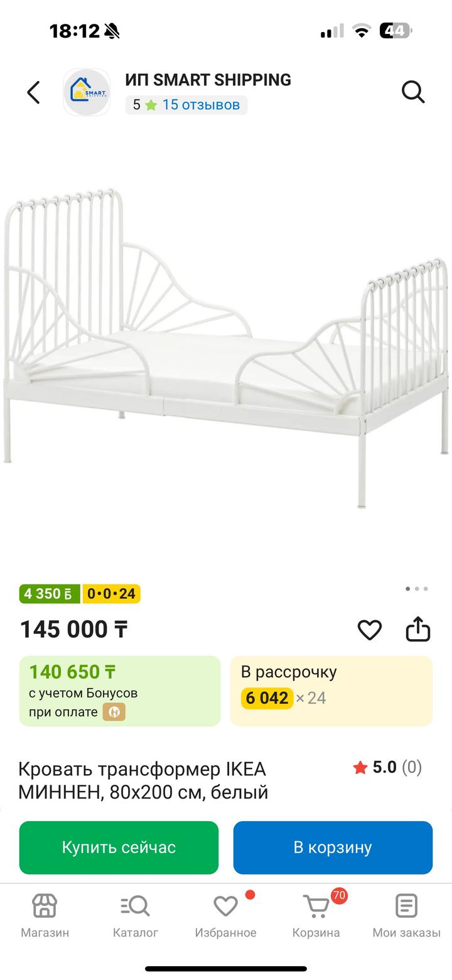The width and height of the screenshot is (452, 980).
Task: Tap the 140 650 ₸ bonus price panel
Action: coord(120,691)
